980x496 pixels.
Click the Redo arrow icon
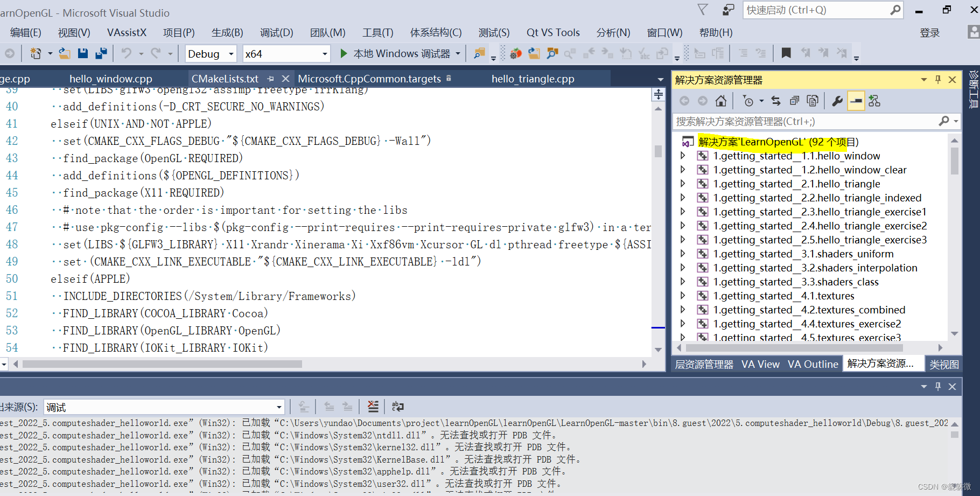point(156,53)
